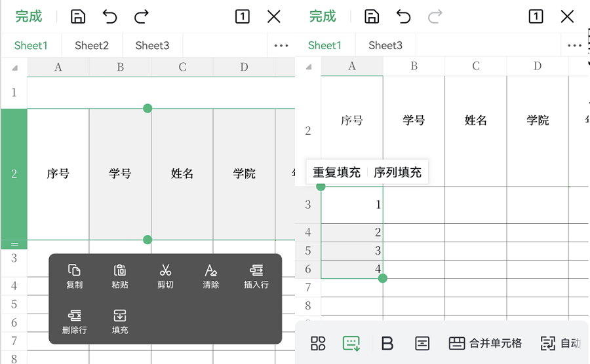Select column C header in left window
The height and width of the screenshot is (364, 590).
pyautogui.click(x=182, y=67)
